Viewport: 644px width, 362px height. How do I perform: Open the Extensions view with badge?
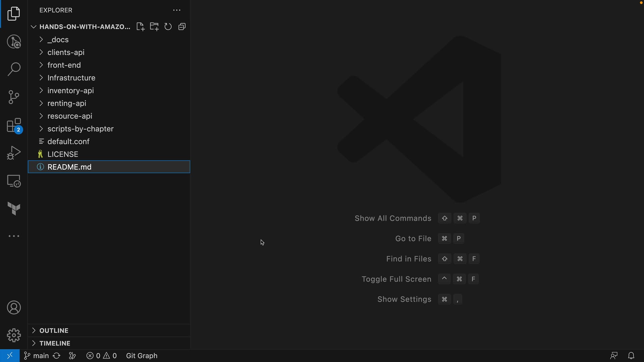click(x=14, y=126)
